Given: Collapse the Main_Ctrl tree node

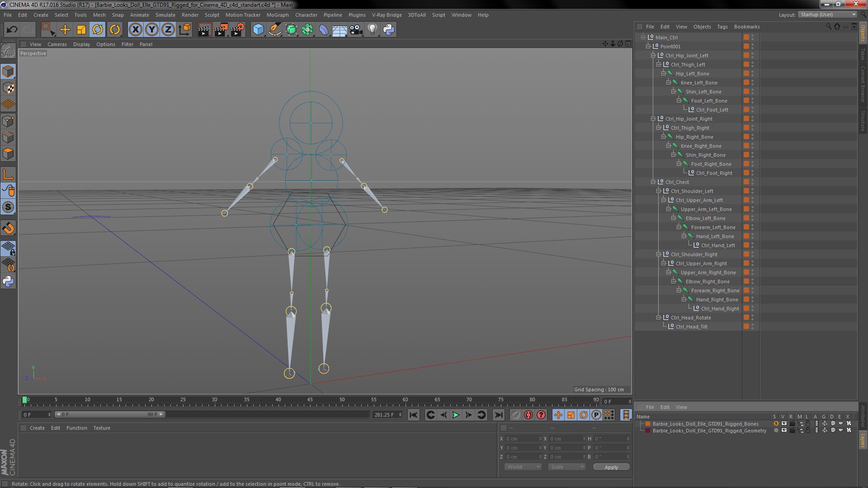Looking at the screenshot, I should click(x=643, y=37).
